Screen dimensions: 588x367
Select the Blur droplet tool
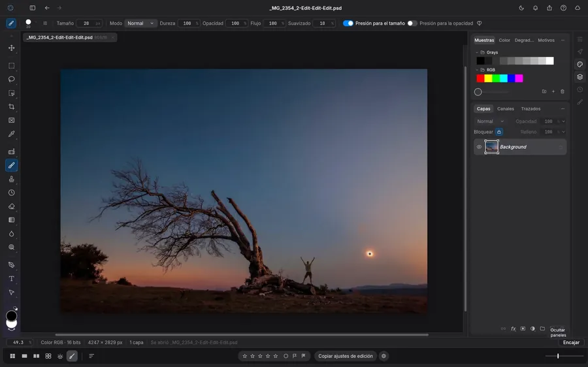[12, 234]
